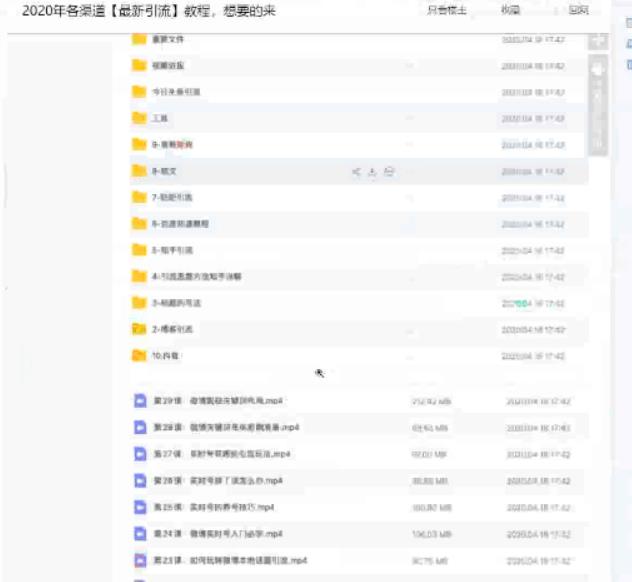Click the file size in the 第24课 row

tap(431, 534)
